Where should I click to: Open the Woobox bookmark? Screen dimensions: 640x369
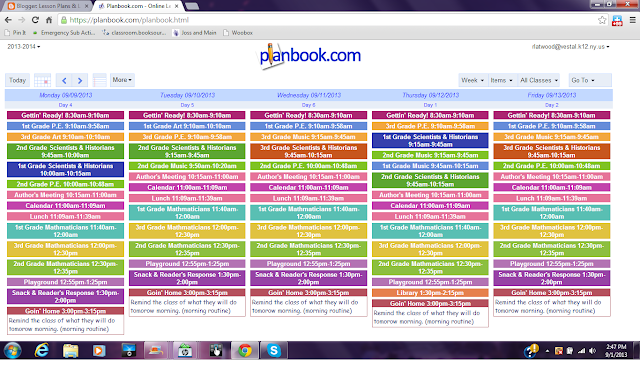(x=238, y=33)
